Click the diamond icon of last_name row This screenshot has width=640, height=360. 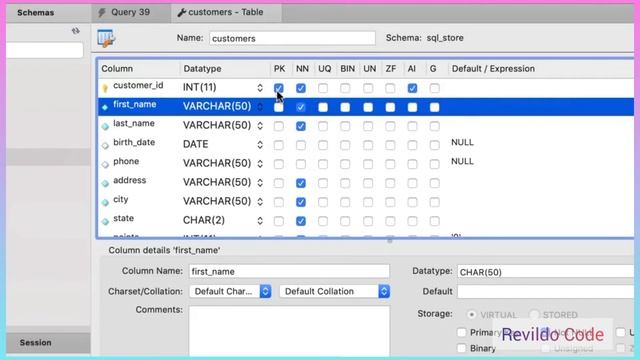pos(105,126)
